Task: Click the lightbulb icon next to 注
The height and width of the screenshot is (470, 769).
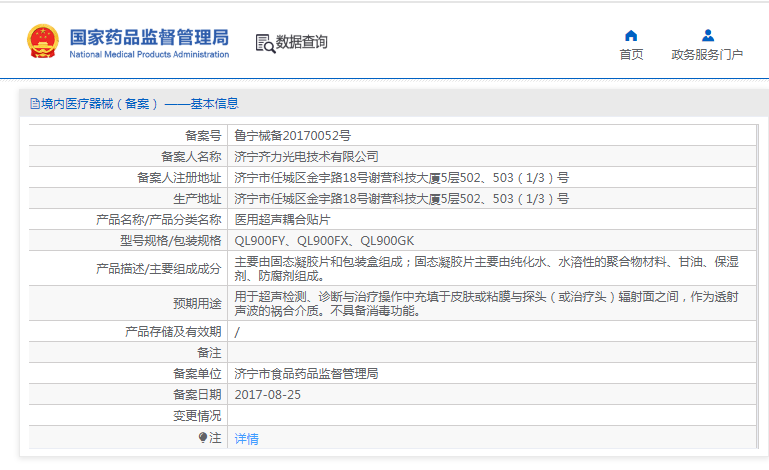Action: [203, 437]
